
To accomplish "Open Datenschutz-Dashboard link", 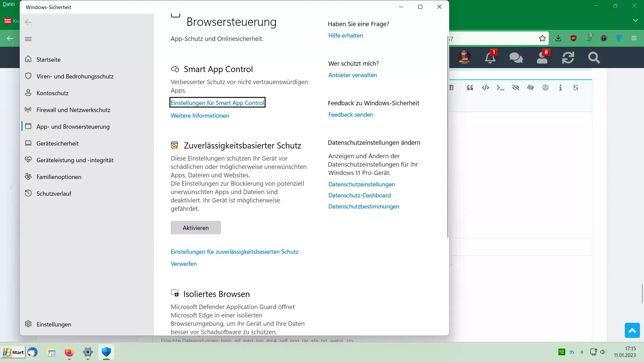I will point(360,195).
